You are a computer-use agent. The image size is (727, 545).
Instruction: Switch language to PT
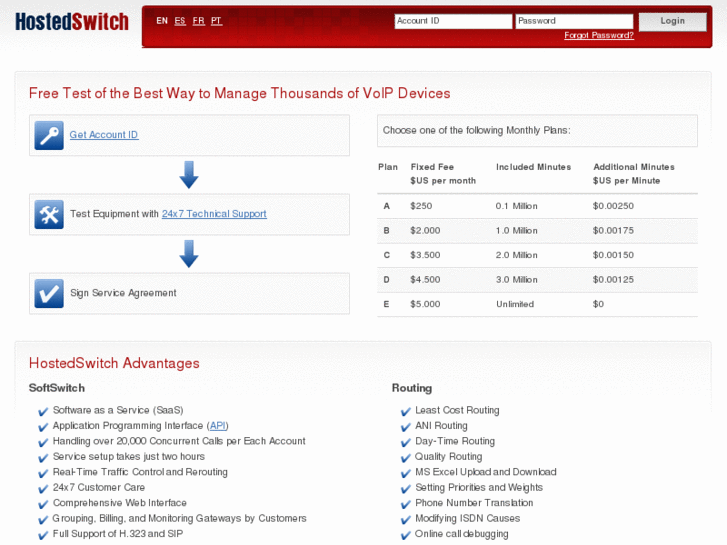[x=217, y=21]
